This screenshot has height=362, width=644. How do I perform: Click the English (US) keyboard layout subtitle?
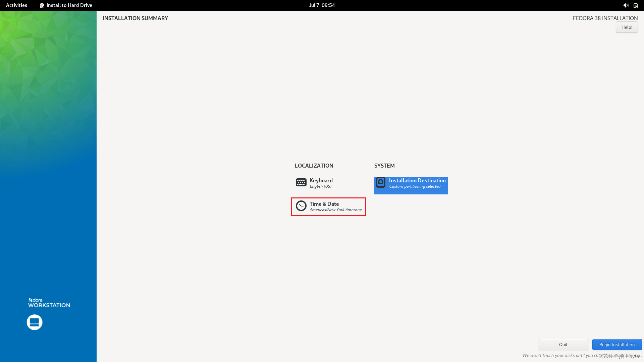(320, 186)
